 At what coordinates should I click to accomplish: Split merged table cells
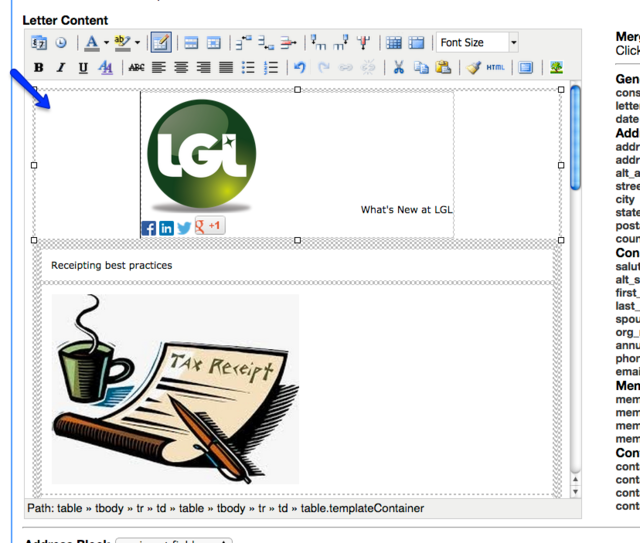click(x=393, y=42)
